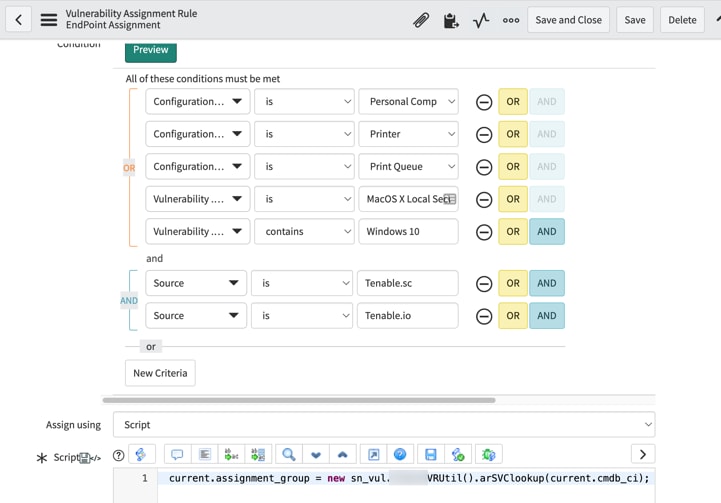The height and width of the screenshot is (503, 721).
Task: Click Save and Close
Action: (x=568, y=20)
